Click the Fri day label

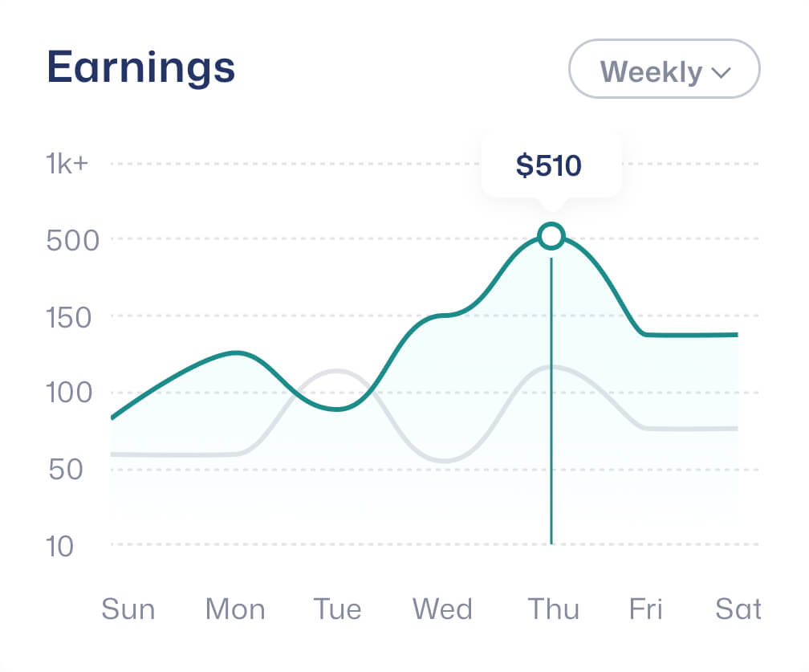[x=646, y=609]
